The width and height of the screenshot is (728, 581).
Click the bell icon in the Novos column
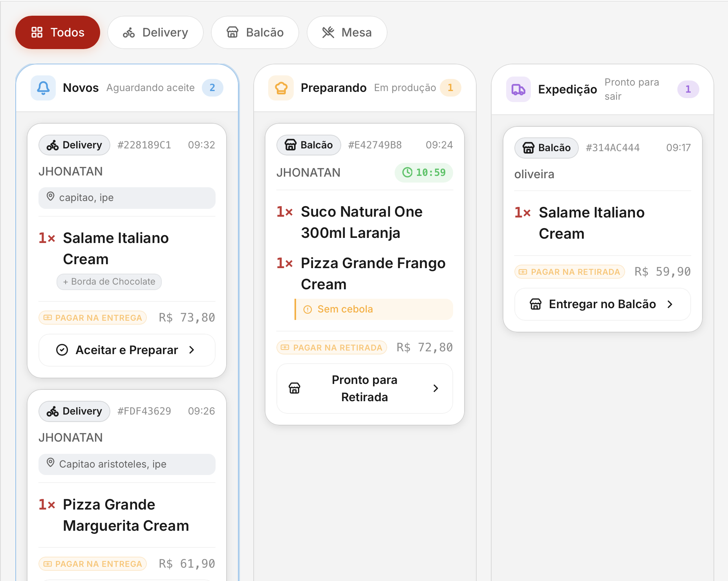[43, 88]
